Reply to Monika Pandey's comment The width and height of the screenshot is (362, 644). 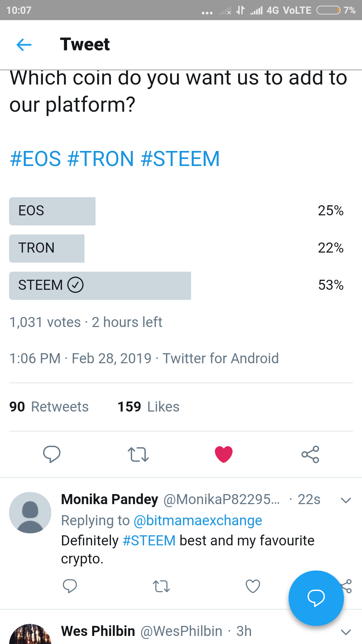pyautogui.click(x=70, y=586)
